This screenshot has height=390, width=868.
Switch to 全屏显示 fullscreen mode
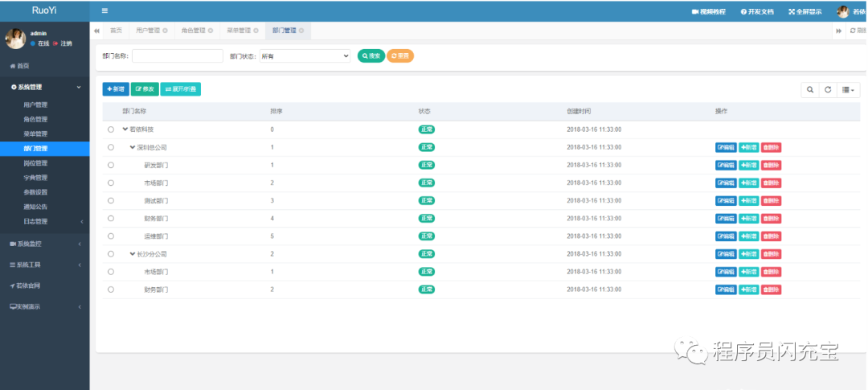805,11
